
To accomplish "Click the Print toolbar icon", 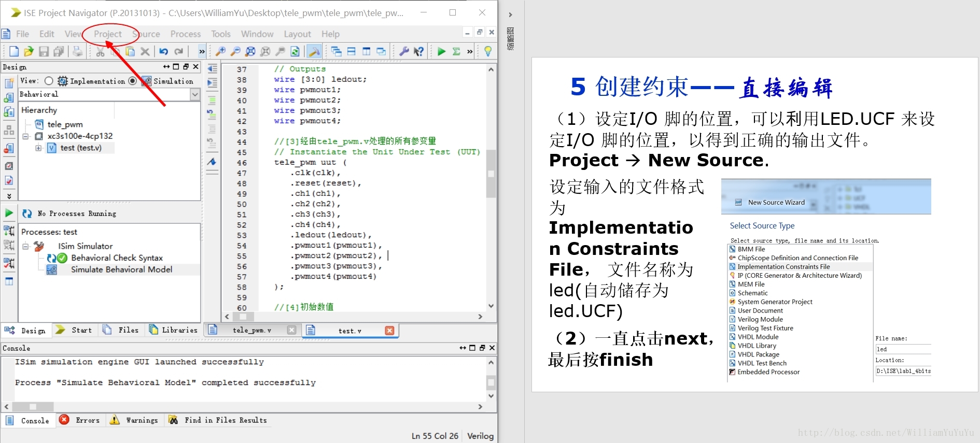I will click(77, 51).
